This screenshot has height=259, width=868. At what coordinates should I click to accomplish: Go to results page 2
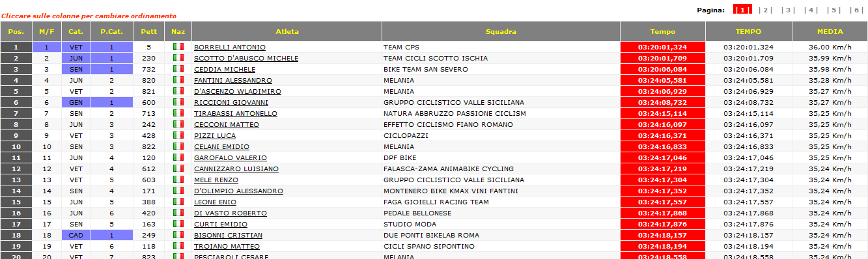[766, 10]
